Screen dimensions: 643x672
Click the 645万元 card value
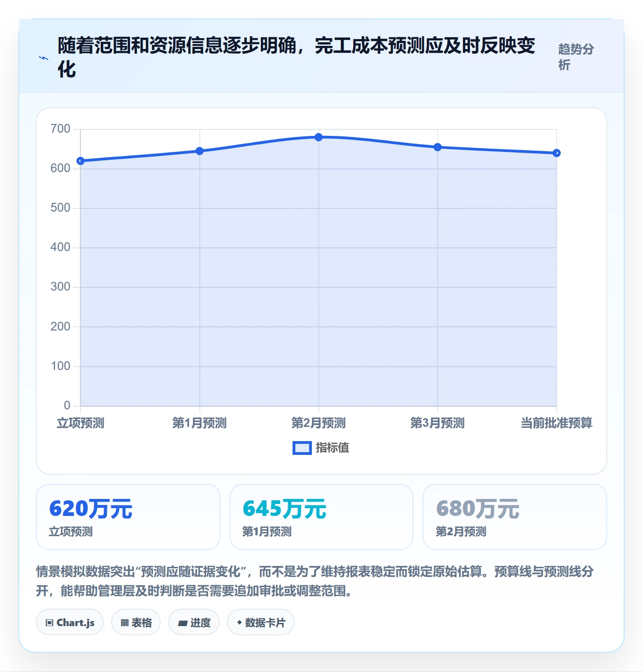click(x=285, y=509)
